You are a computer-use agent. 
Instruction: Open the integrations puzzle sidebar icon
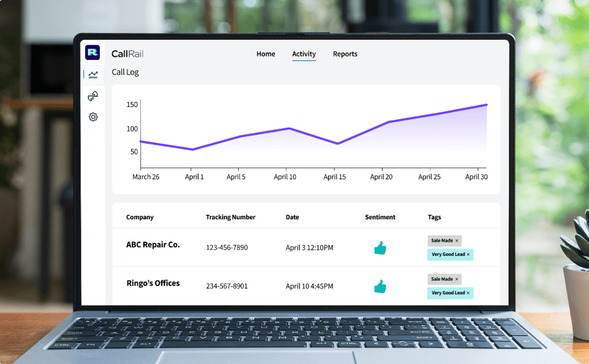(x=93, y=96)
